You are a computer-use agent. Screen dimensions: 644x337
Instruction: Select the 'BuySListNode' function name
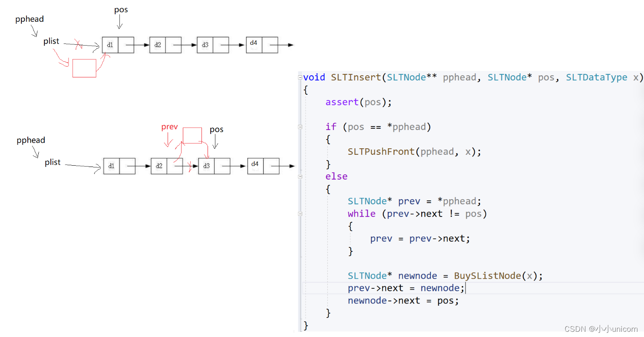coord(487,276)
